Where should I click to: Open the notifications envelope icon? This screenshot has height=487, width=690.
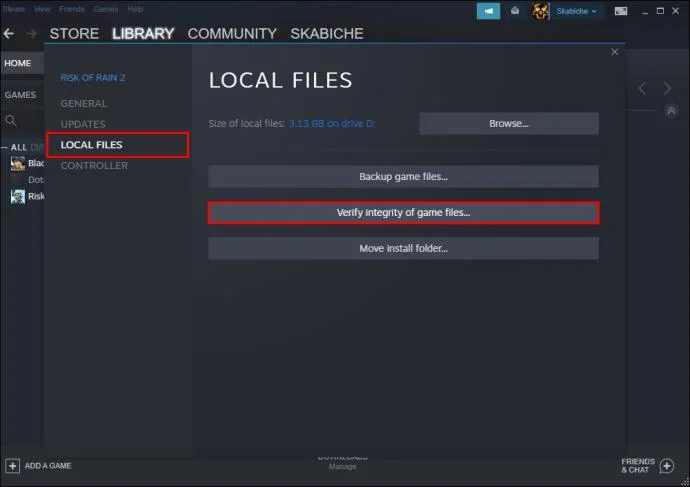pos(514,11)
